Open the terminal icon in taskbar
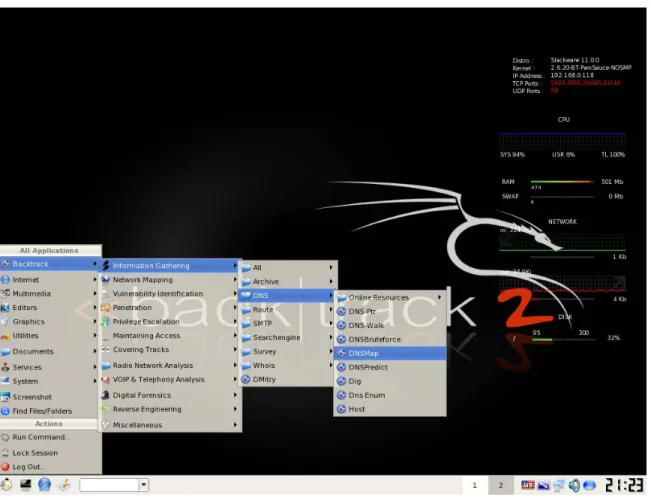 pyautogui.click(x=26, y=485)
